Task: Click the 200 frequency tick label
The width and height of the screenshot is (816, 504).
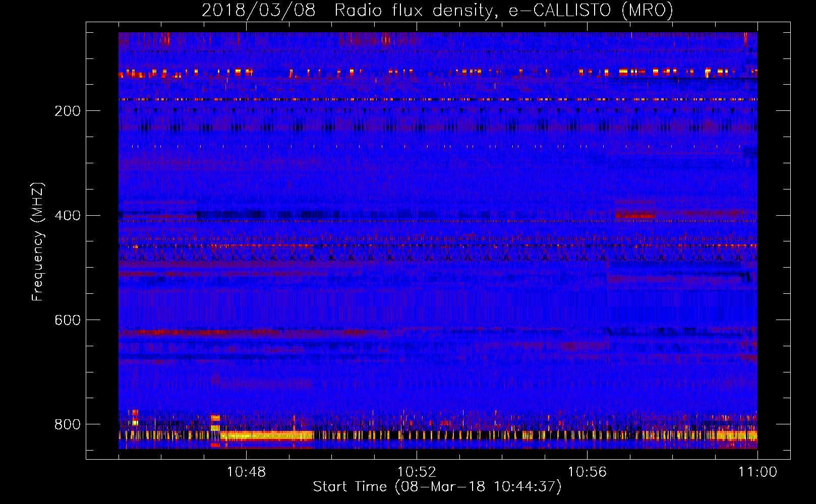Action: pyautogui.click(x=67, y=111)
